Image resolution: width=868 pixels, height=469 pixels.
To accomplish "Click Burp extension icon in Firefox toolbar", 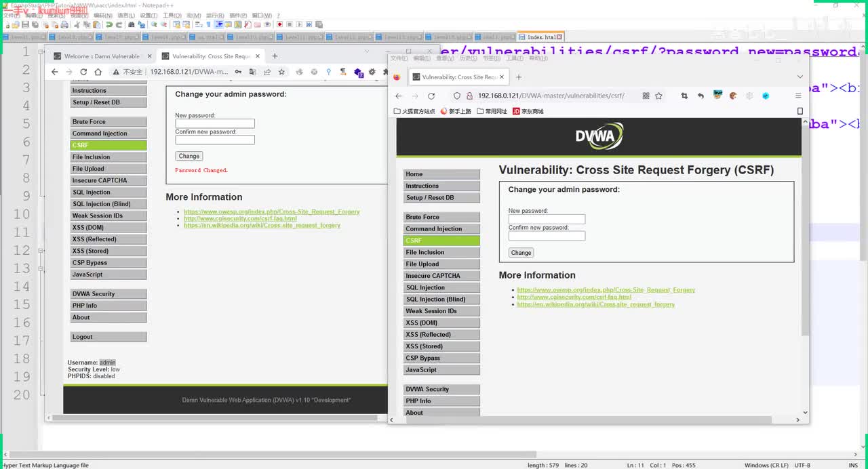I will point(717,96).
